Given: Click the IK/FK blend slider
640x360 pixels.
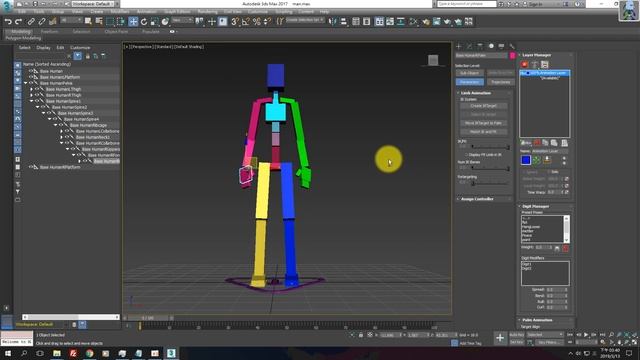Looking at the screenshot, I should (x=491, y=146).
